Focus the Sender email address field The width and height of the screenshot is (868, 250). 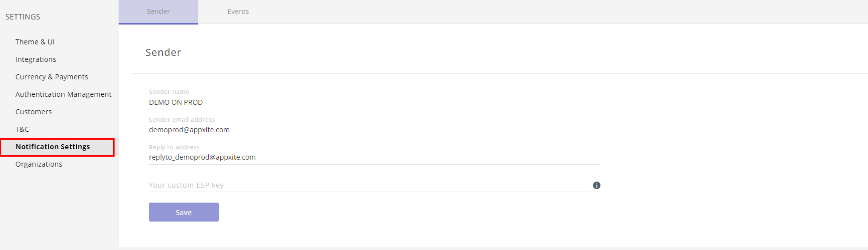374,130
